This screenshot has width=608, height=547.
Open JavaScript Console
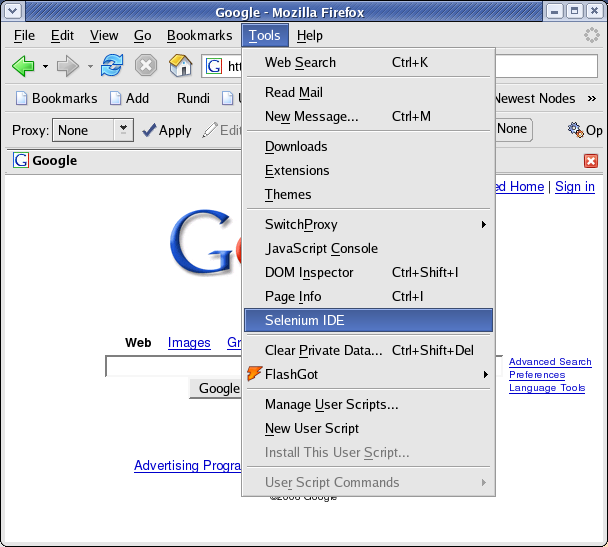click(368, 248)
